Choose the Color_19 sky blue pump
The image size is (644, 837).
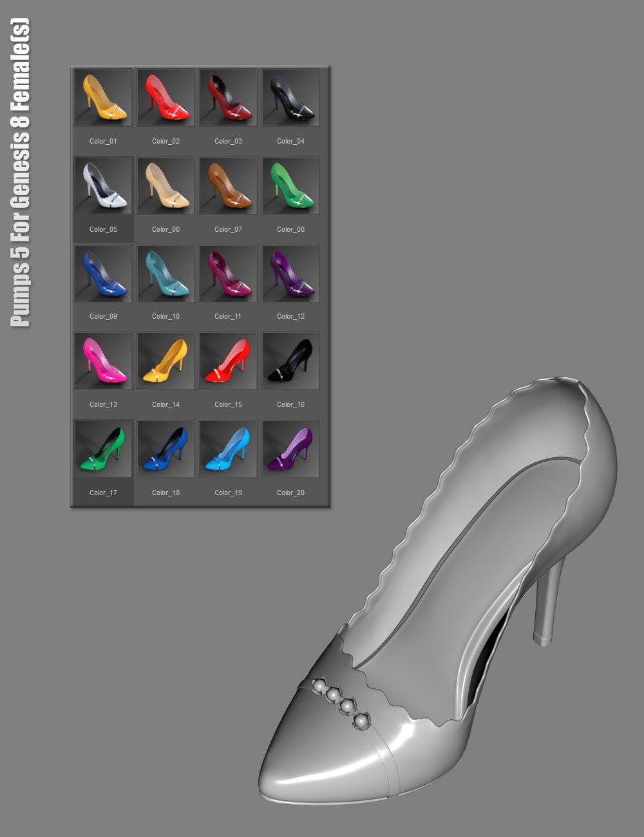click(228, 449)
